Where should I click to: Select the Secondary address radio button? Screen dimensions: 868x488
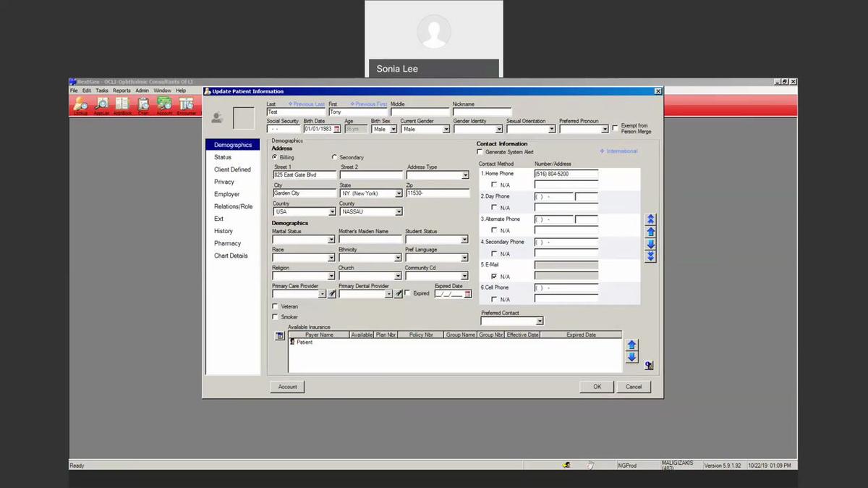coord(334,157)
